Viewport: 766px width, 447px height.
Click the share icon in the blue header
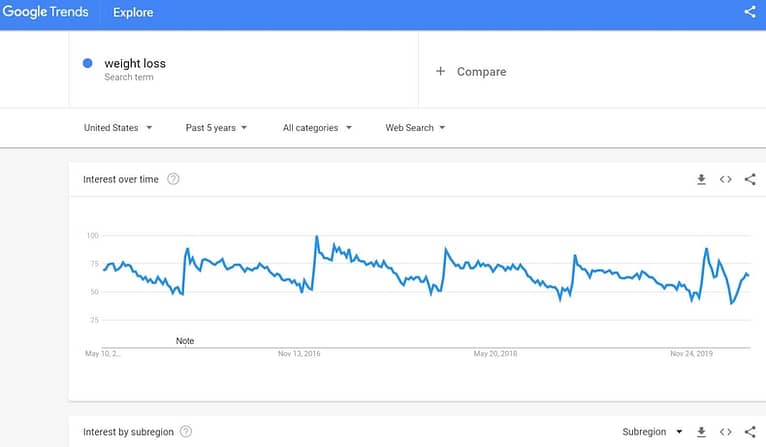click(750, 12)
